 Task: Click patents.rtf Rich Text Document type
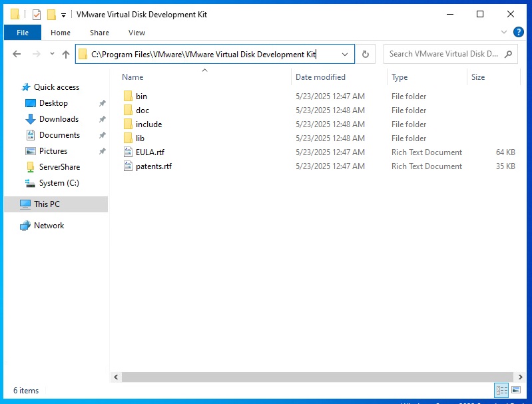(x=427, y=166)
